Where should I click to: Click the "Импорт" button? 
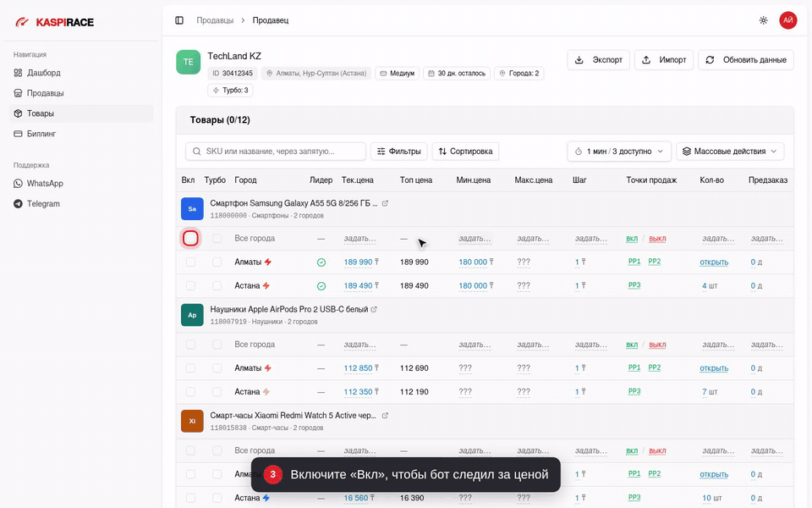(x=664, y=60)
